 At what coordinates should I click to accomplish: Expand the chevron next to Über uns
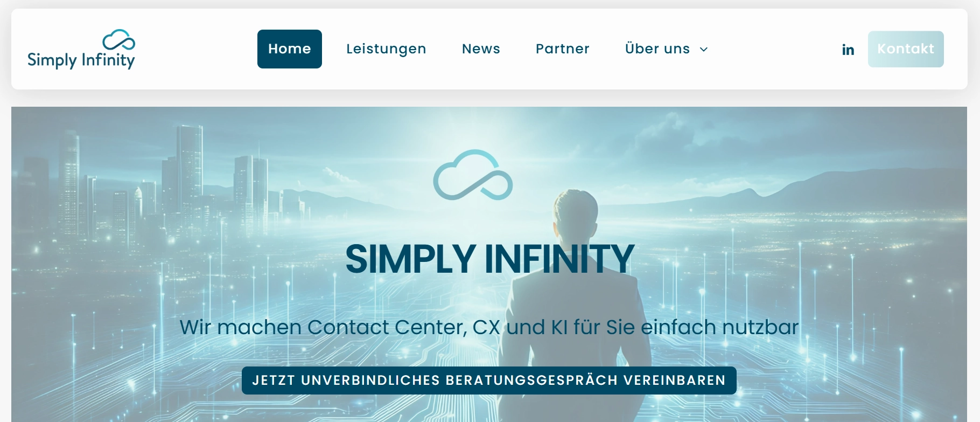click(703, 50)
